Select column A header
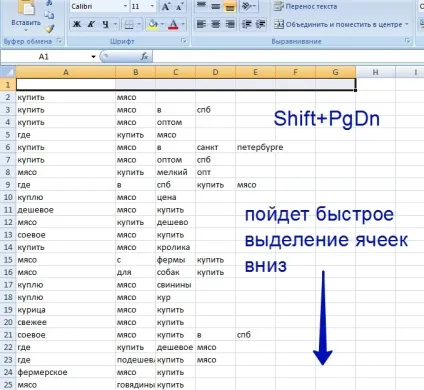Screen dimensions: 424x390 pyautogui.click(x=66, y=72)
